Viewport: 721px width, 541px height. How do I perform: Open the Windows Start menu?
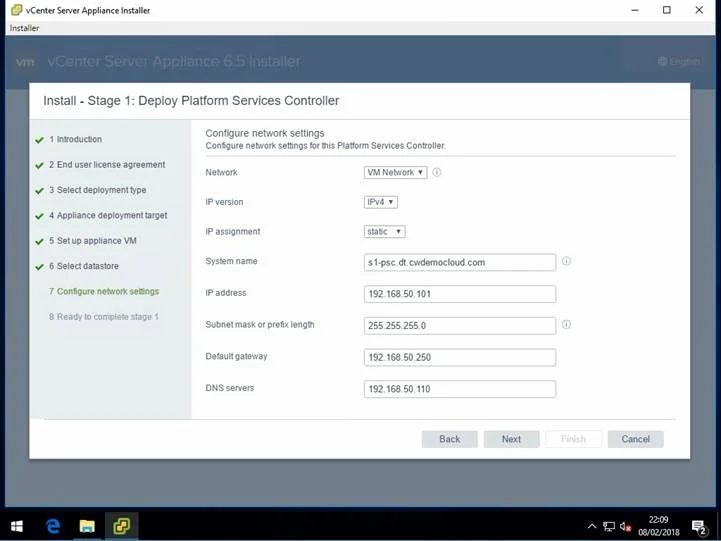tap(17, 526)
